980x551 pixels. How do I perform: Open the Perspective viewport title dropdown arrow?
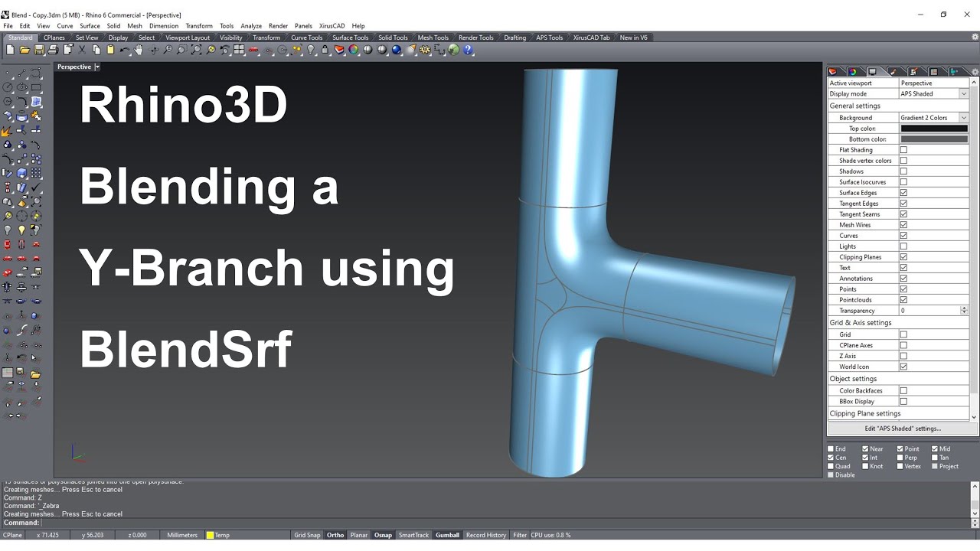(97, 67)
